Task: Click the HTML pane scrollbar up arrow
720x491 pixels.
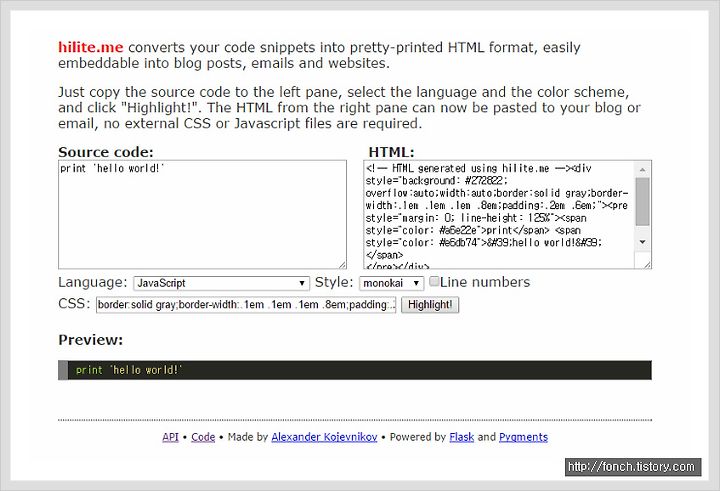Action: click(642, 169)
